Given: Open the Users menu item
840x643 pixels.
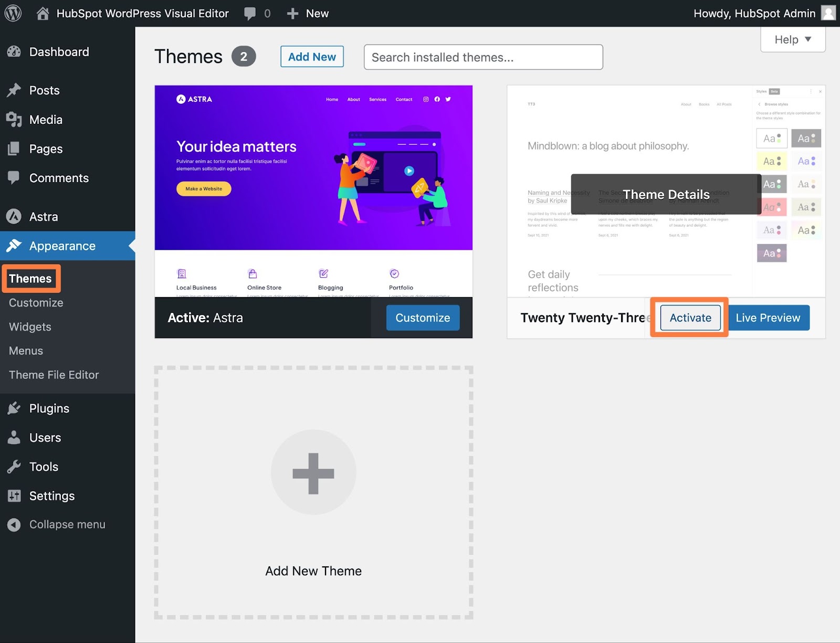Looking at the screenshot, I should pos(45,437).
